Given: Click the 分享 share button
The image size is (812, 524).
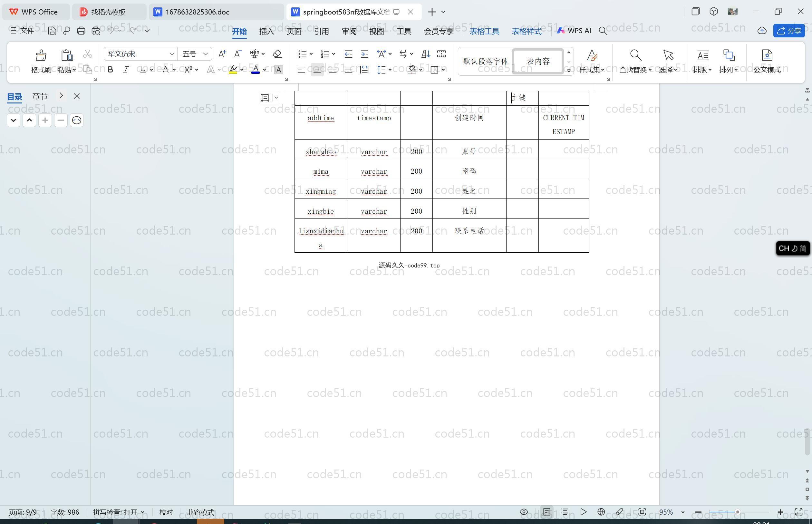Looking at the screenshot, I should 789,31.
